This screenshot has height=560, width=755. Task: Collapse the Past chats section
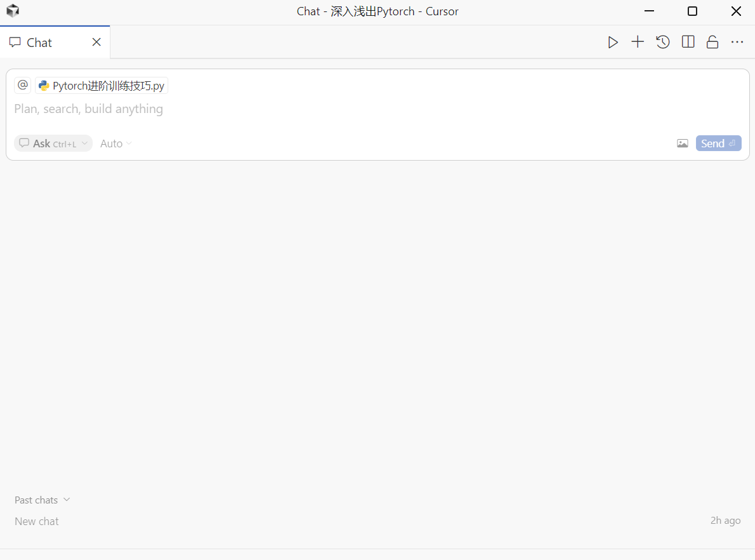(43, 500)
